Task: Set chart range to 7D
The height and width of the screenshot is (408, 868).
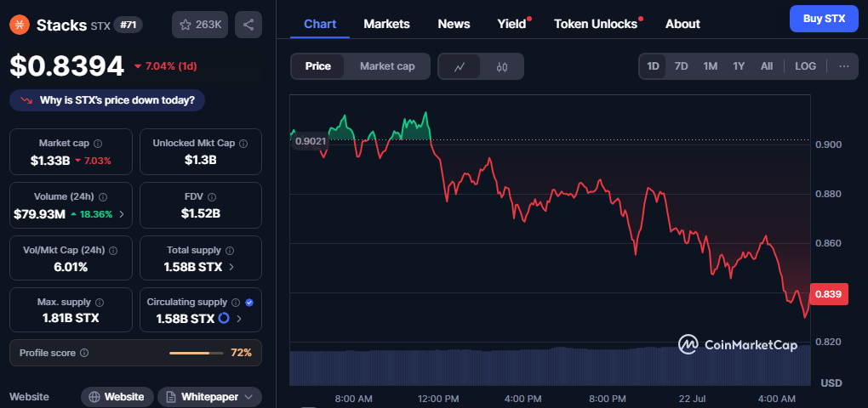Action: [681, 66]
